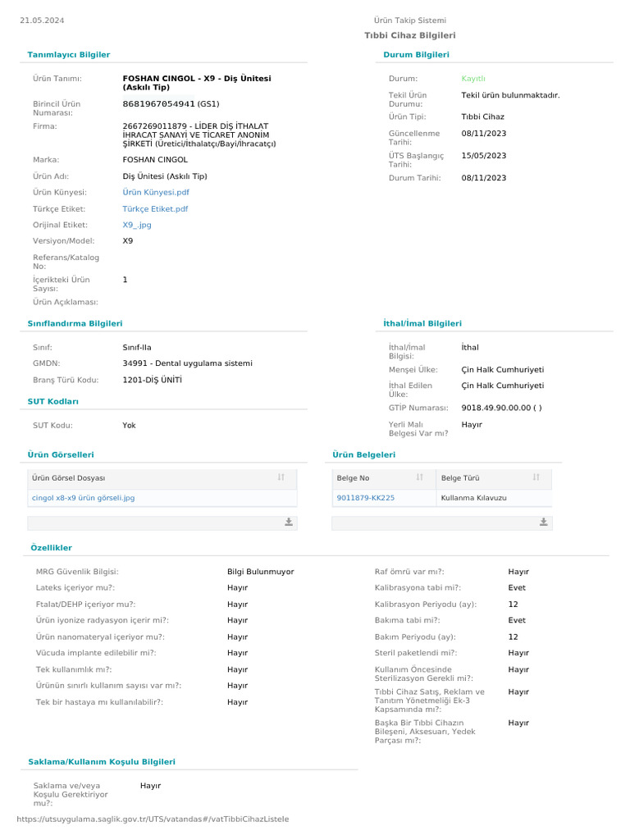Viewport: 630px width, 840px height.
Task: Click the Tanımlayıcı Bilgiler section heading
Action: (x=69, y=55)
